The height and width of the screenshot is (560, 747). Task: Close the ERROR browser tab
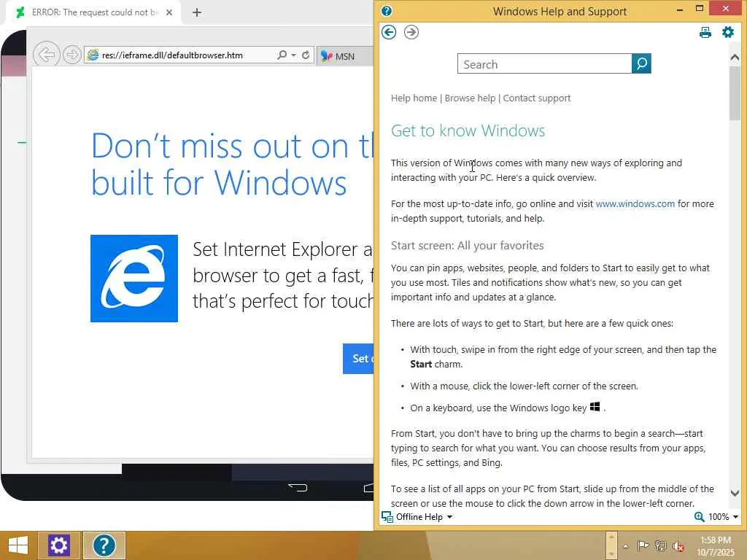pyautogui.click(x=169, y=12)
